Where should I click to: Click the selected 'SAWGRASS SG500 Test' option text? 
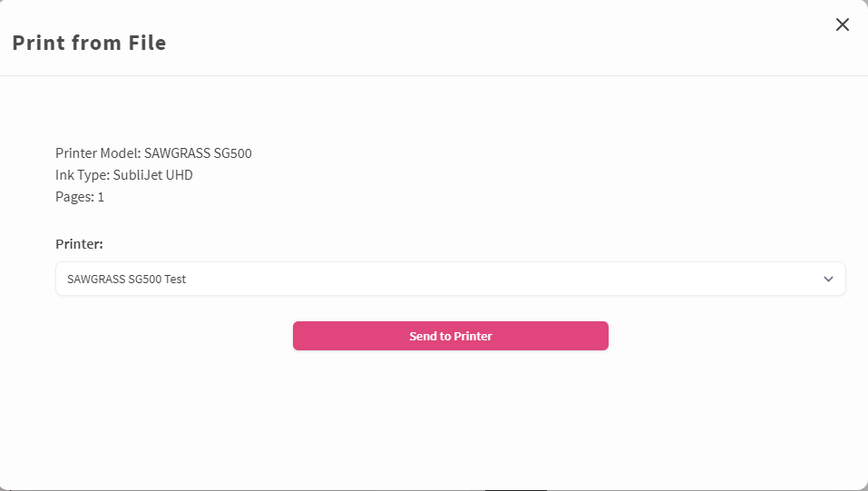[126, 280]
